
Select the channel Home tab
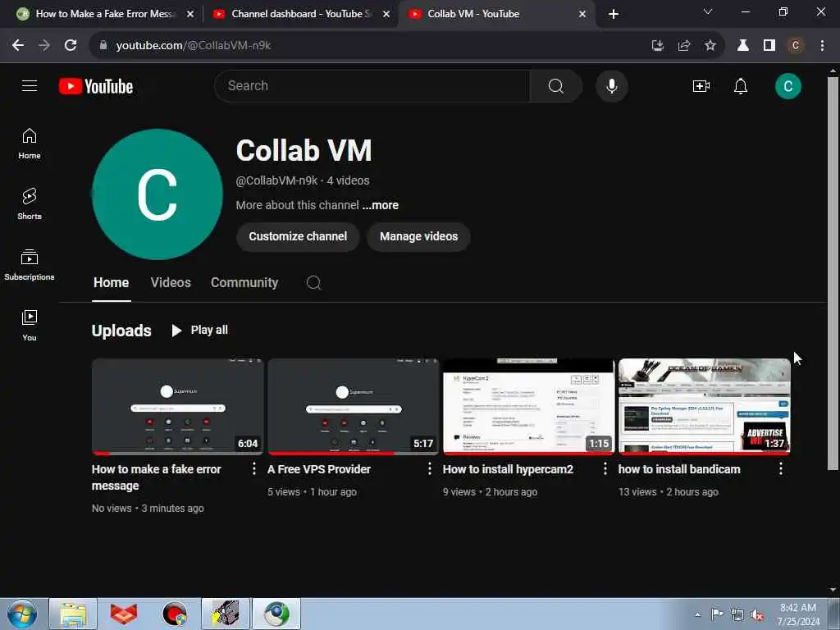point(112,283)
